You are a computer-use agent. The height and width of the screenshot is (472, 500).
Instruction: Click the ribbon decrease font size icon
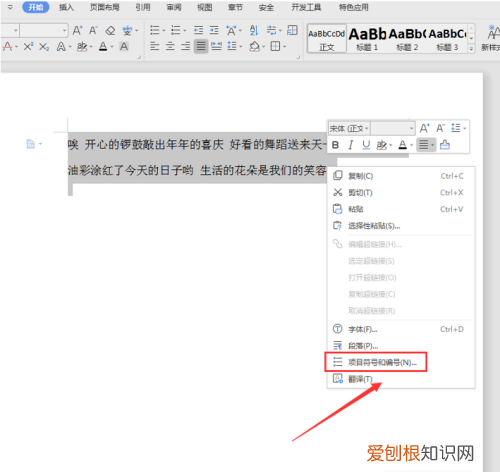pyautogui.click(x=93, y=31)
